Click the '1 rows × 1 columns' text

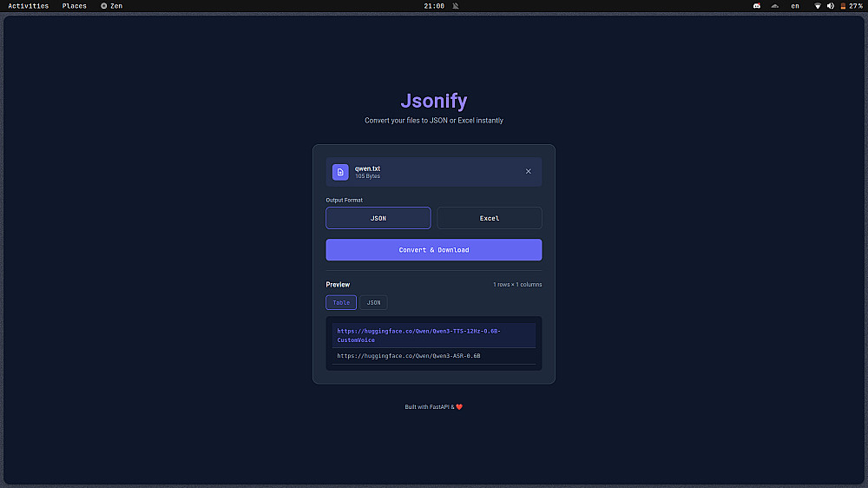517,285
